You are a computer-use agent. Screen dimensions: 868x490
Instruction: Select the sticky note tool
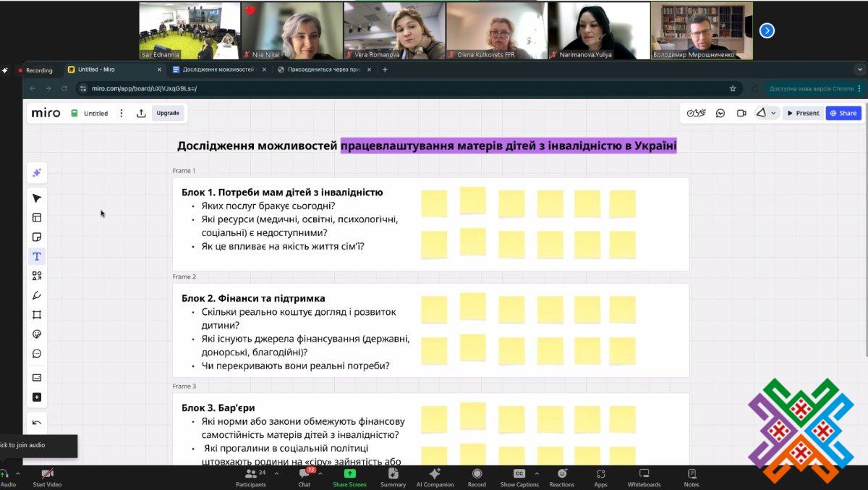[x=37, y=237]
